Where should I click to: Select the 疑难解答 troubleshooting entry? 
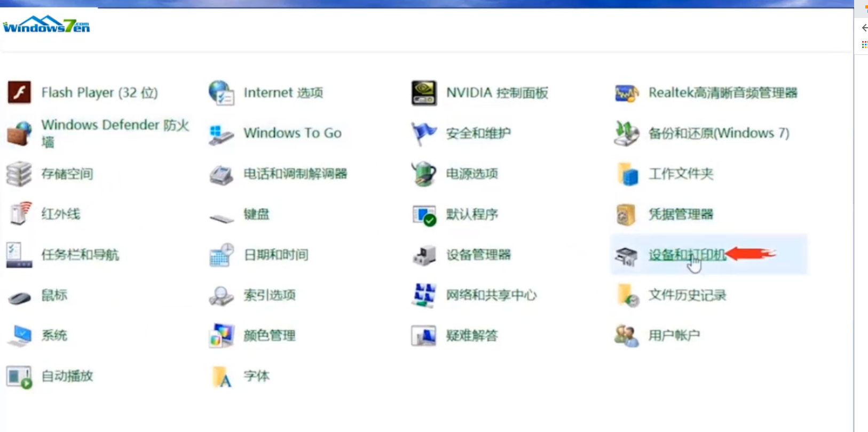click(472, 336)
